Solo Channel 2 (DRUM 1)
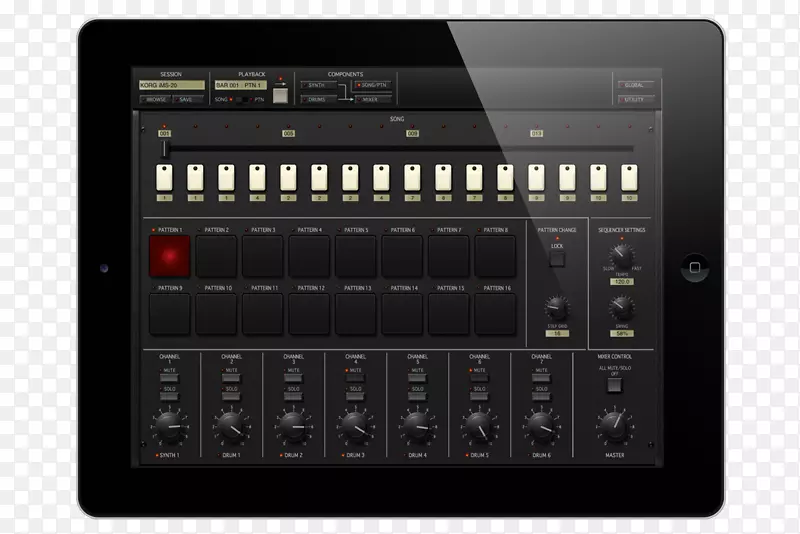The width and height of the screenshot is (800, 534). (x=231, y=396)
